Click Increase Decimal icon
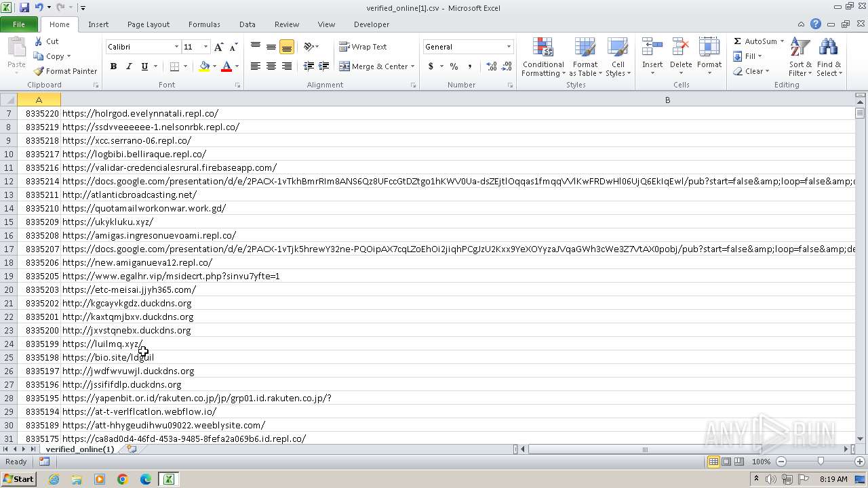Screen dimensions: 868x488 click(491, 66)
